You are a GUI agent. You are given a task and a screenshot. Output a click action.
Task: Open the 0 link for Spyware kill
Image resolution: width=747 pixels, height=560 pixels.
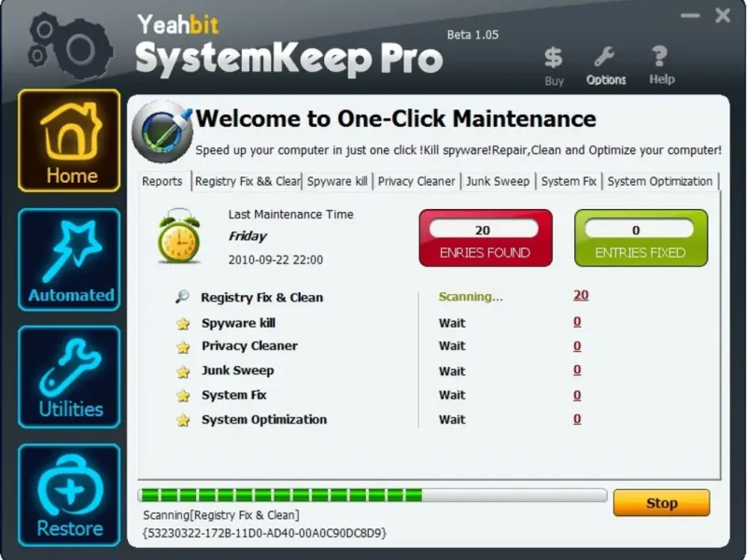pyautogui.click(x=577, y=322)
